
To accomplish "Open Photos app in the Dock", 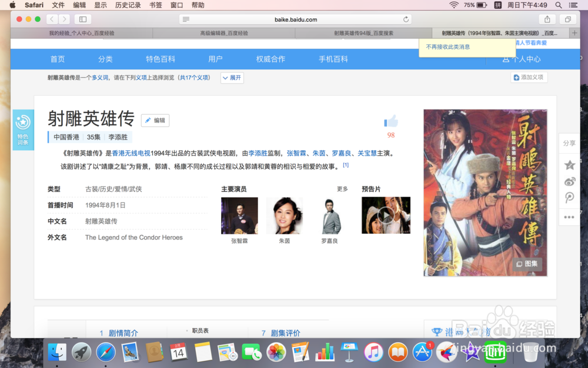I will coord(276,352).
